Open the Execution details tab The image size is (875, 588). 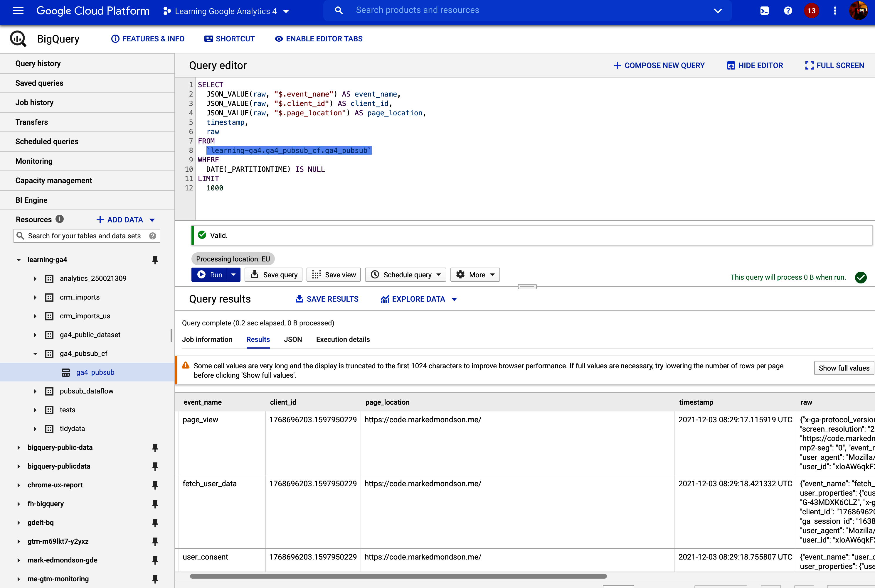tap(343, 339)
